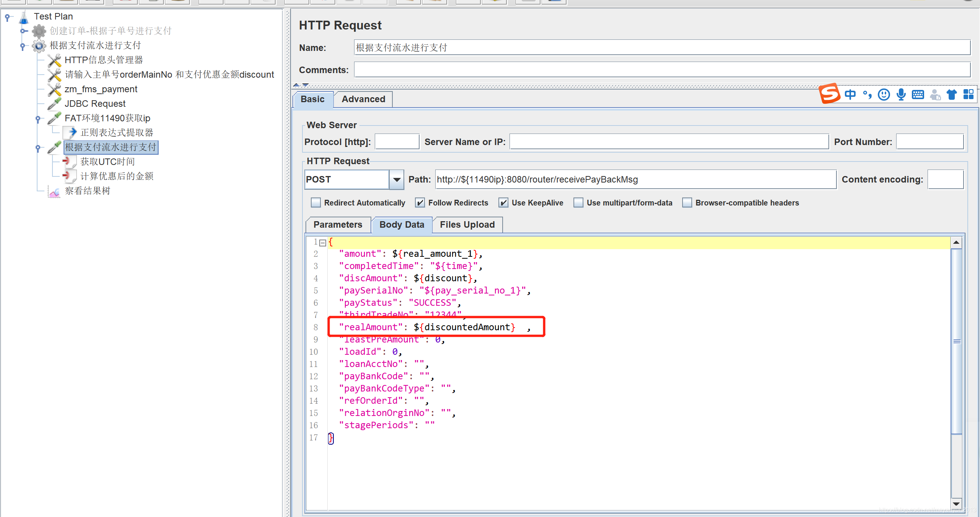Click the 根据支付流水进行支付 HTTP sampler icon
This screenshot has height=517, width=980.
55,147
